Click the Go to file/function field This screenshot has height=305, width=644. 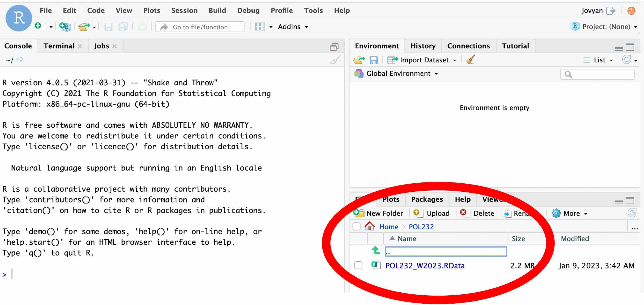coord(200,27)
